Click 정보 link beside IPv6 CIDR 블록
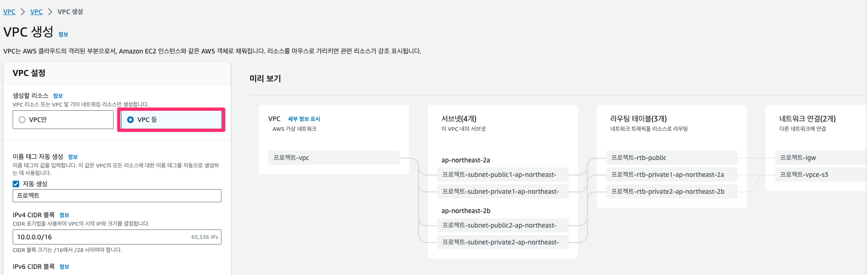 (64, 267)
